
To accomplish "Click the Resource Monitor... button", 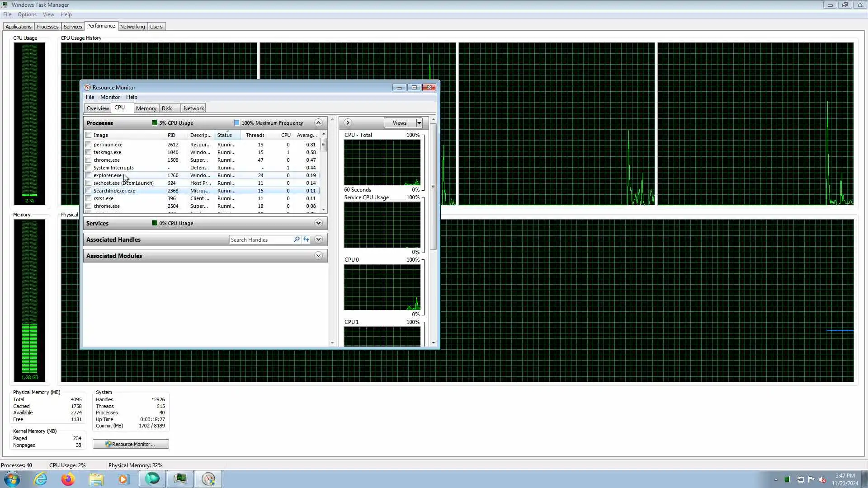I will click(131, 444).
